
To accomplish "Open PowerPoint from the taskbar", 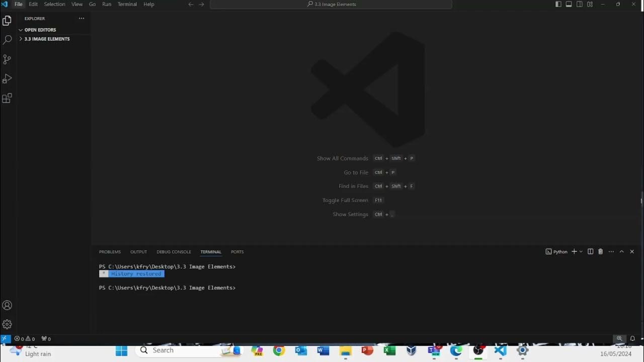I will pyautogui.click(x=367, y=351).
